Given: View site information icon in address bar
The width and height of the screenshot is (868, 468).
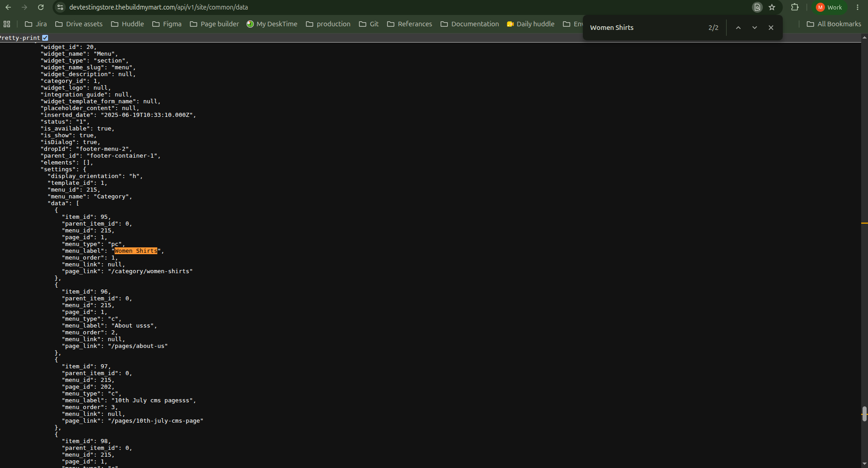Looking at the screenshot, I should [60, 7].
